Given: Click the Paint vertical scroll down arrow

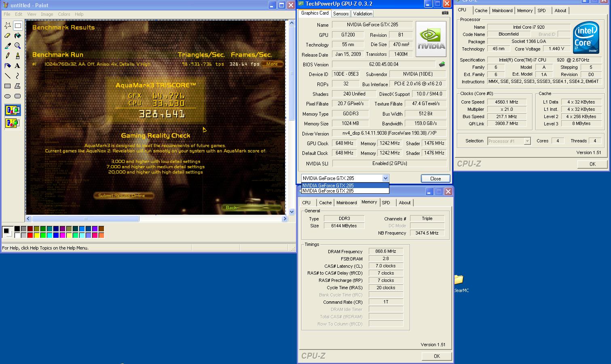Looking at the screenshot, I should [x=292, y=212].
